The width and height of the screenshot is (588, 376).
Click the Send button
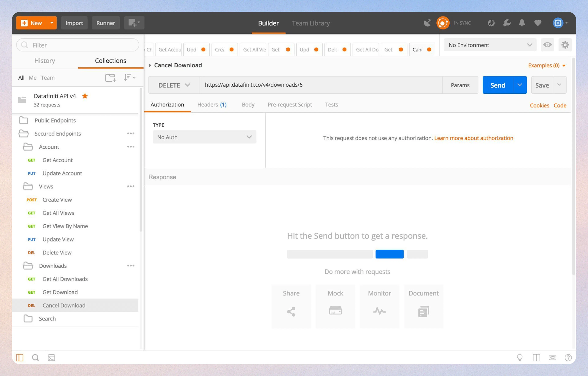498,85
